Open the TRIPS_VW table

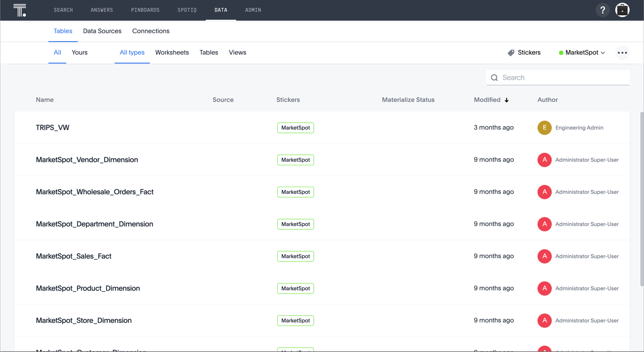click(52, 128)
